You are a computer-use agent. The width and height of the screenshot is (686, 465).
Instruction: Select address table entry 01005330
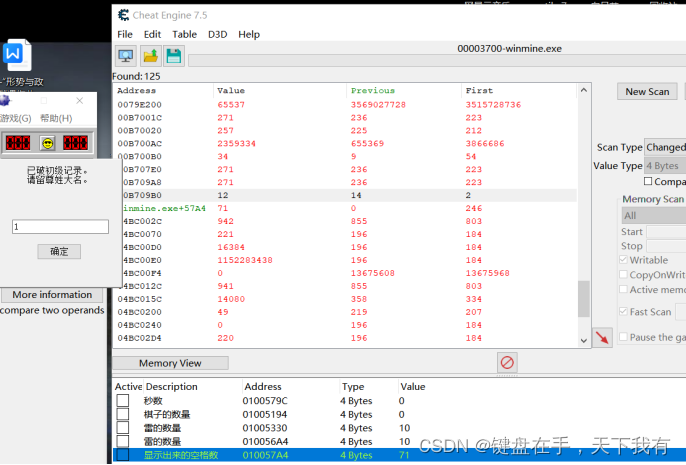tap(399, 428)
